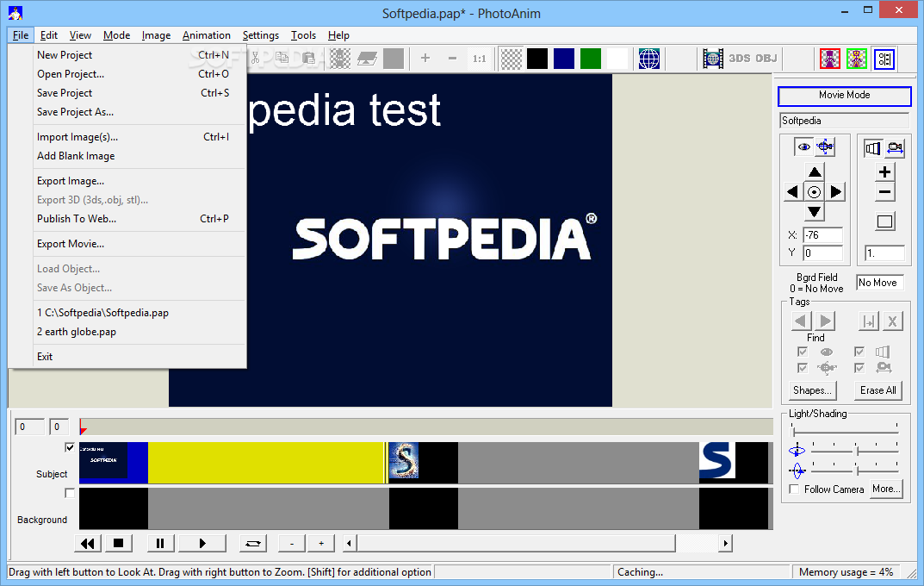The image size is (924, 586).
Task: Choose Import Image(s)... in File menu
Action: point(140,137)
